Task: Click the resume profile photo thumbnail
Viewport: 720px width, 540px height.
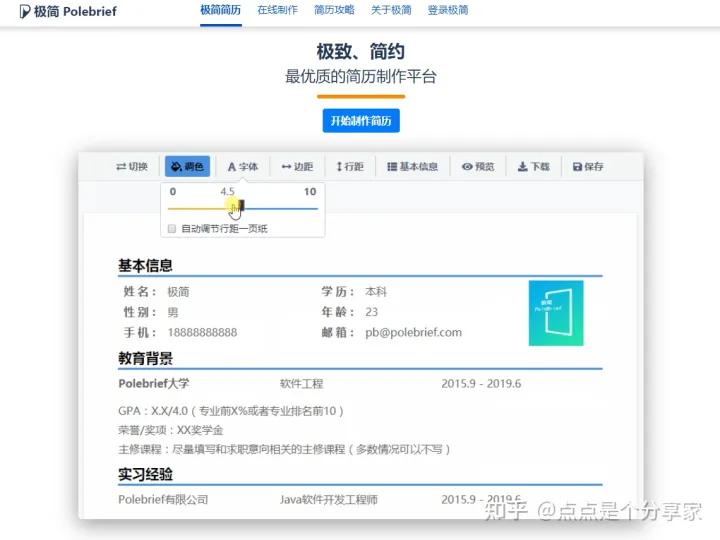Action: (x=556, y=313)
